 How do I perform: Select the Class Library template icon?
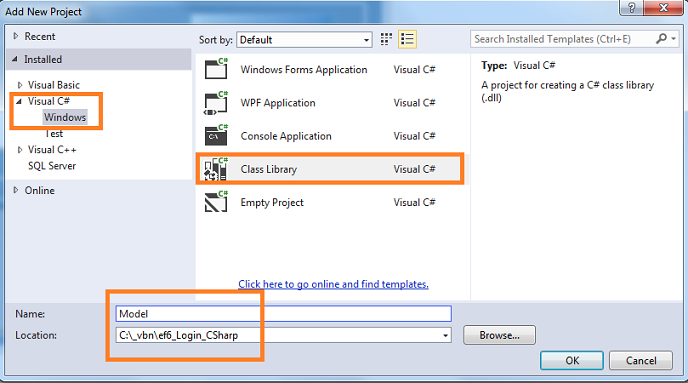pos(216,169)
